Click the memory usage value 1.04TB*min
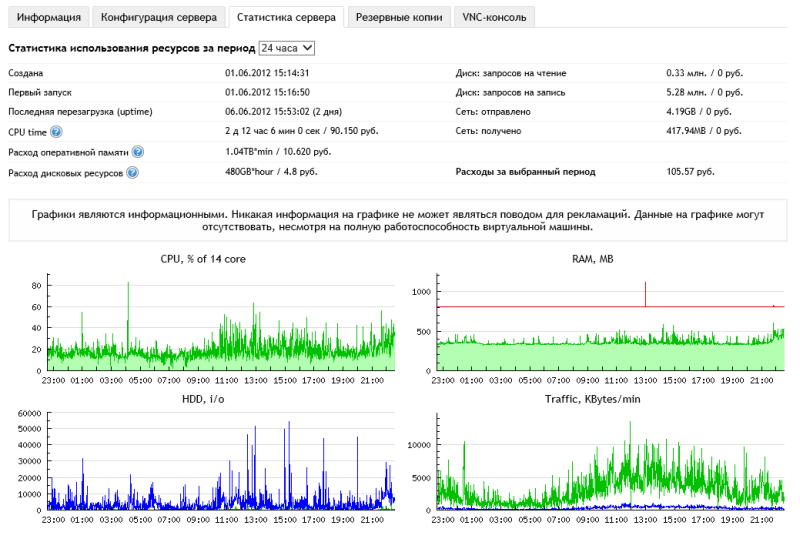The image size is (800, 535). (x=248, y=151)
